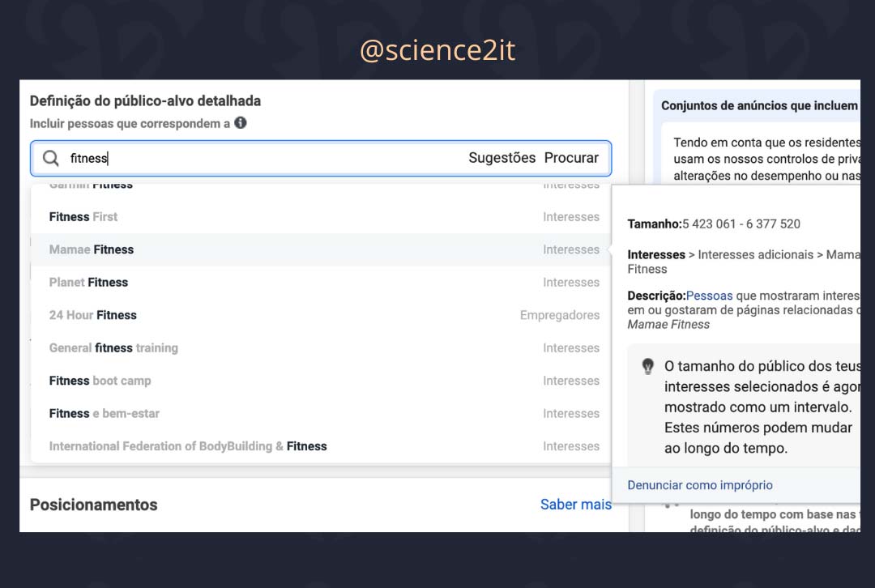
Task: Open the Sugestões option
Action: (502, 158)
